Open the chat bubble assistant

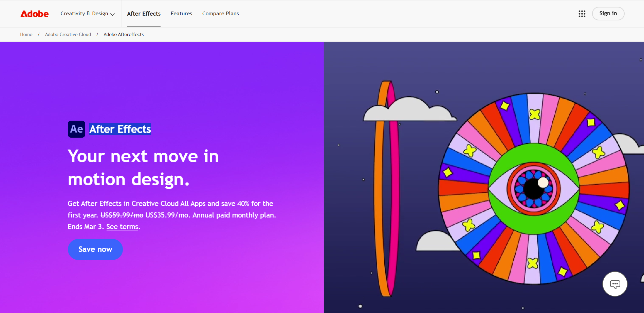(615, 284)
